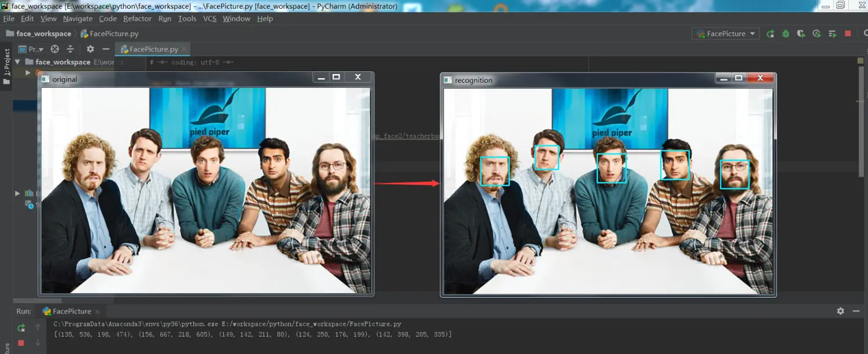This screenshot has width=868, height=354.
Task: Rerun FacePicture in the Run panel
Action: 21,328
